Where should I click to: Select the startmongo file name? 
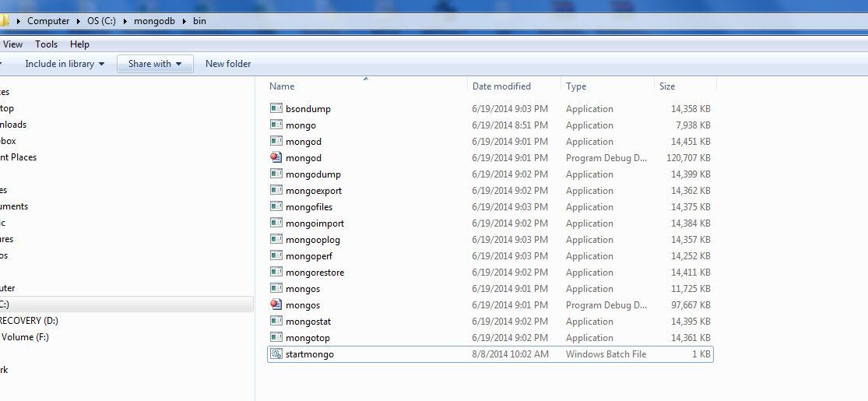coord(310,354)
